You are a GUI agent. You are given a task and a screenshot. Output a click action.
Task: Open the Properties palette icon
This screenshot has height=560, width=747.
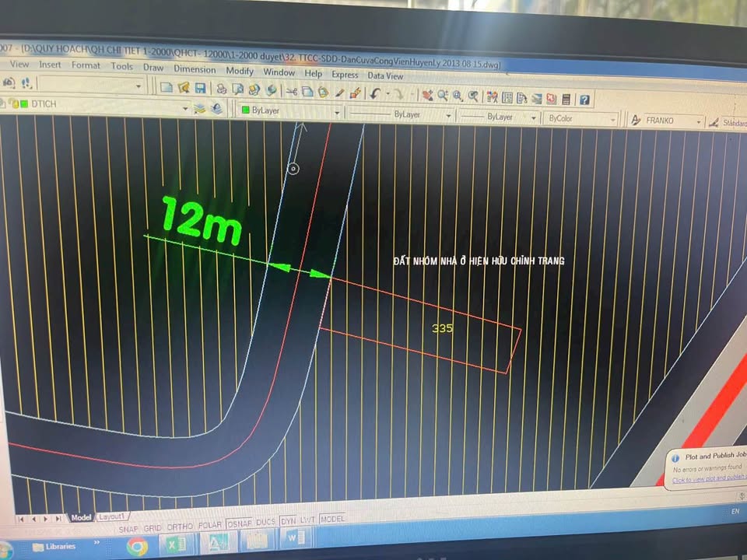[492, 96]
